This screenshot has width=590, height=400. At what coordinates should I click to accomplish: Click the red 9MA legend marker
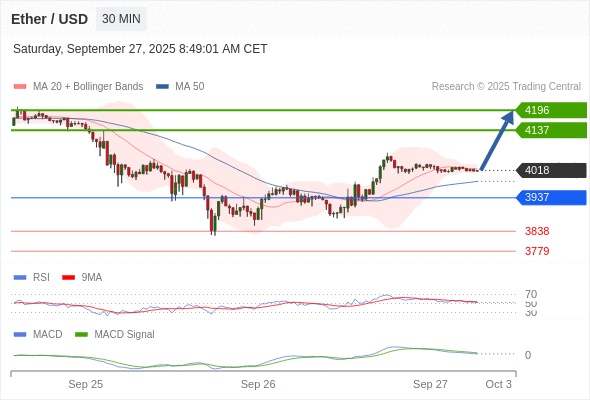(68, 278)
